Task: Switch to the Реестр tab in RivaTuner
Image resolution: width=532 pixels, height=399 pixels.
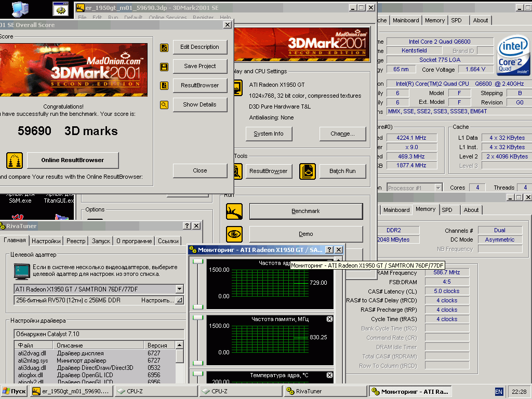Action: point(76,241)
